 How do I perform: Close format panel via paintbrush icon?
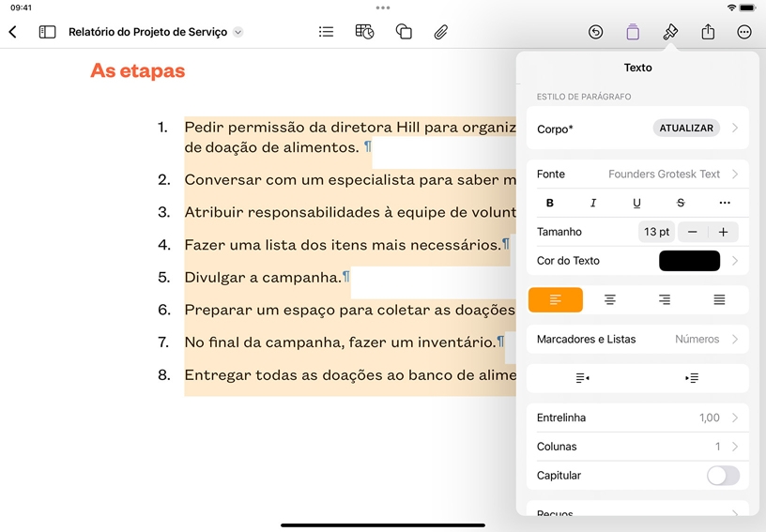click(670, 32)
